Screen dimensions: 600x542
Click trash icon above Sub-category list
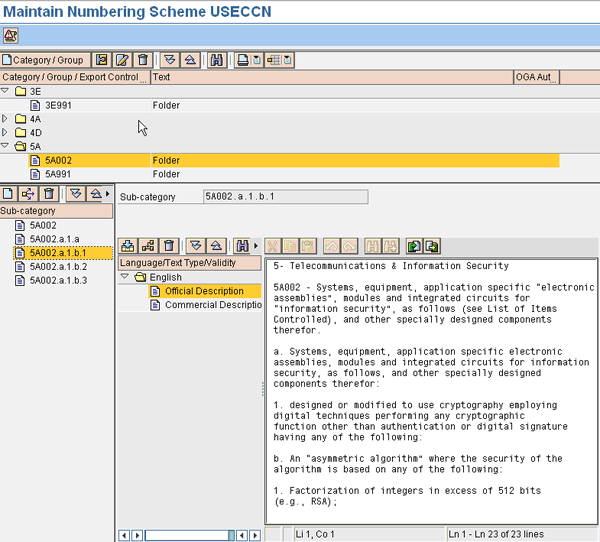pos(48,193)
